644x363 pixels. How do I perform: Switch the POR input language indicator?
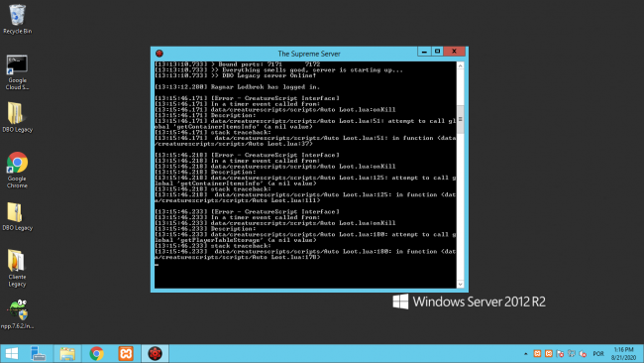[598, 353]
